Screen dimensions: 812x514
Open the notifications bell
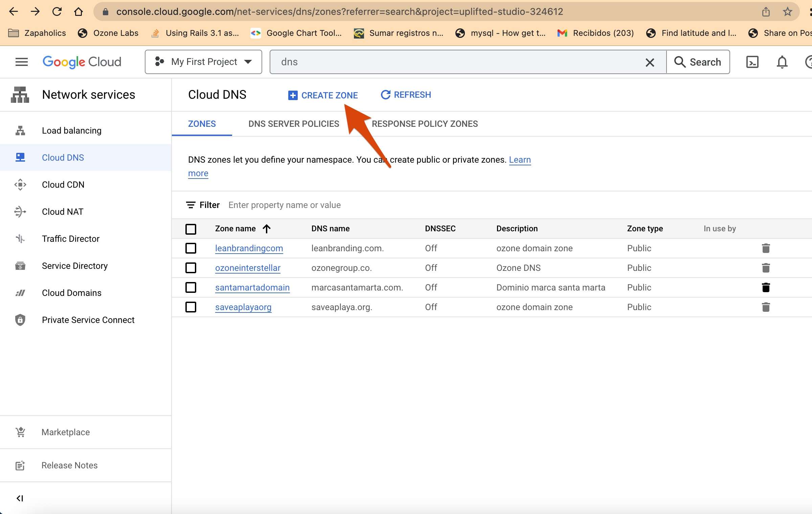coord(782,62)
